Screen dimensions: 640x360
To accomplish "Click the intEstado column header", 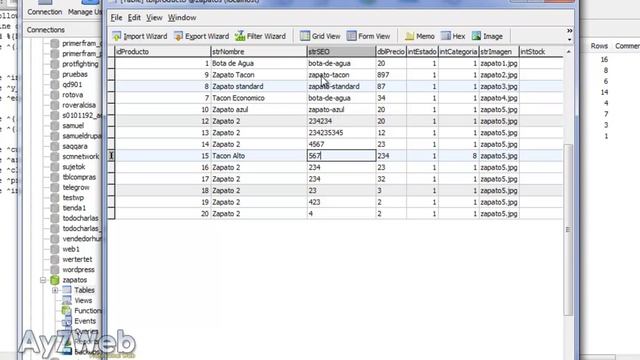I will tap(422, 52).
